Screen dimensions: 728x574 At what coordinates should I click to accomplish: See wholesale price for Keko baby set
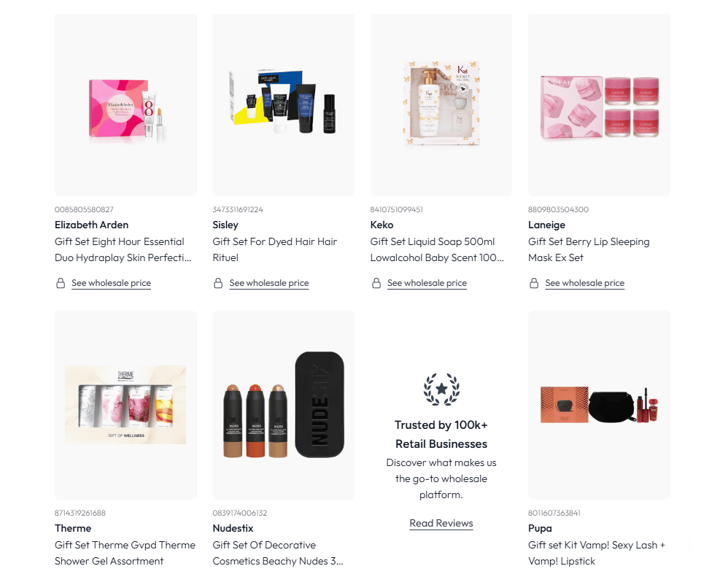point(427,283)
